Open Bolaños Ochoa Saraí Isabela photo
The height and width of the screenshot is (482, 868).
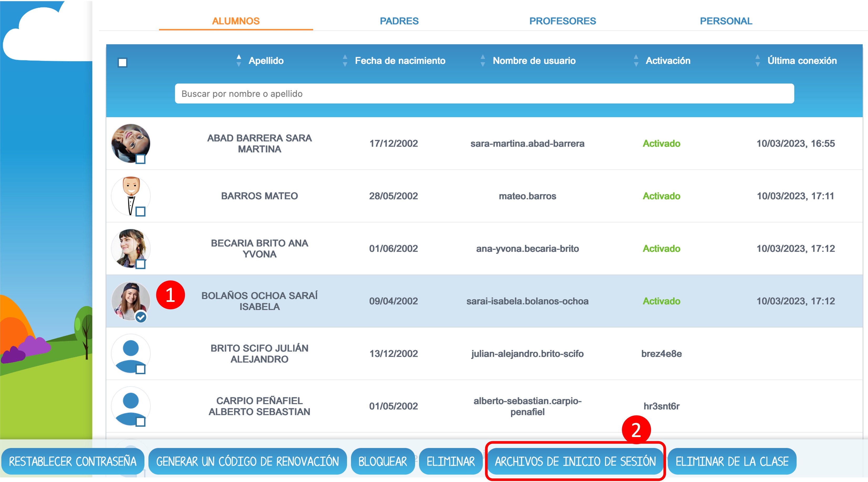[x=130, y=301]
